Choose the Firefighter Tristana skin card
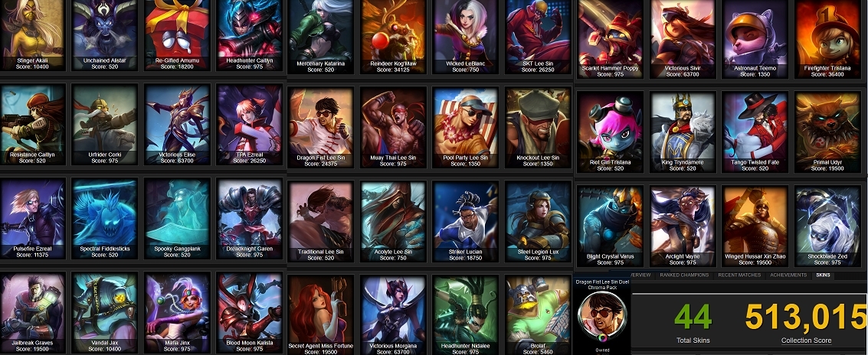 [827, 39]
